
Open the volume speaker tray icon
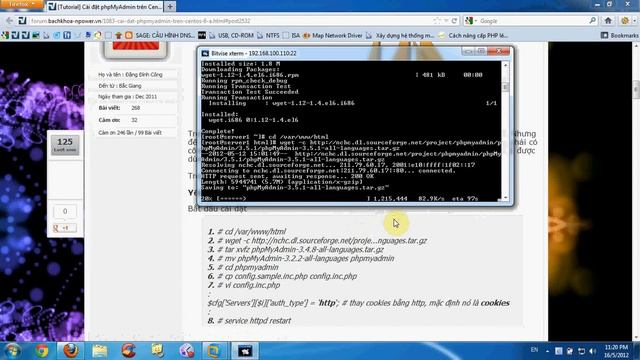pyautogui.click(x=593, y=351)
